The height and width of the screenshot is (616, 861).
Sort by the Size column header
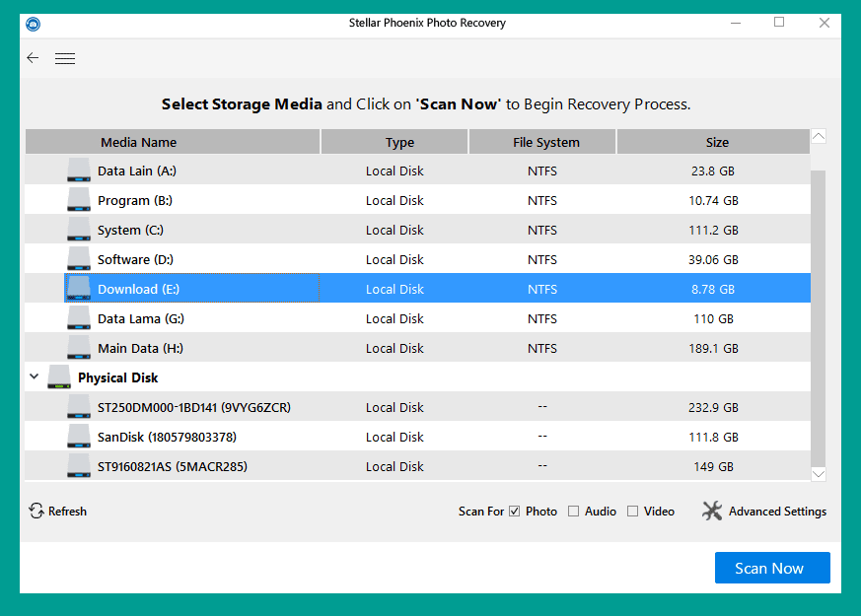point(713,142)
